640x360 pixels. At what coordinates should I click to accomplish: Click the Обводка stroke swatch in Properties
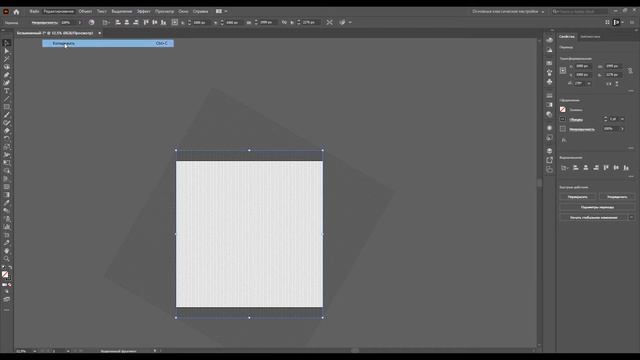(563, 119)
